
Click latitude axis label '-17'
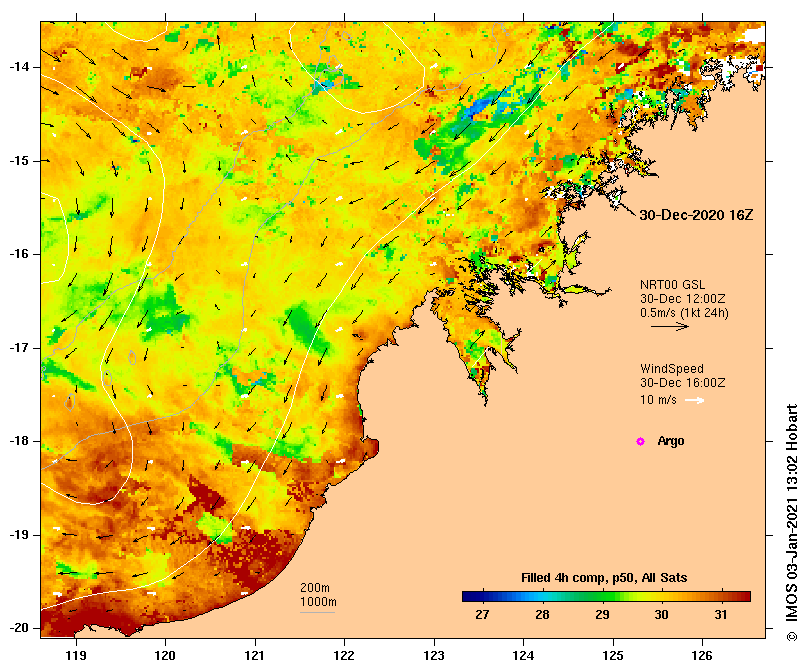pos(19,348)
